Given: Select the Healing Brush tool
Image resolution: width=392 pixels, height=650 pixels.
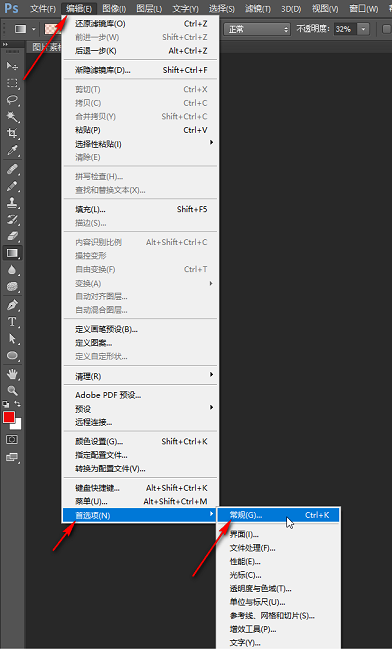Looking at the screenshot, I should [x=12, y=169].
